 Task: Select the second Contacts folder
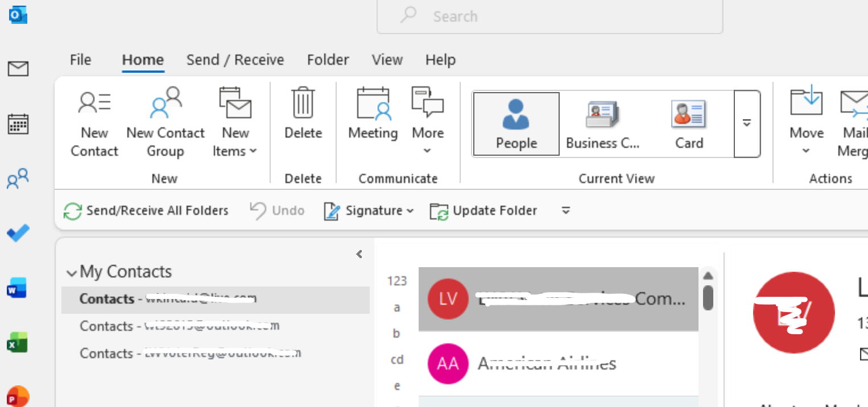(216, 326)
